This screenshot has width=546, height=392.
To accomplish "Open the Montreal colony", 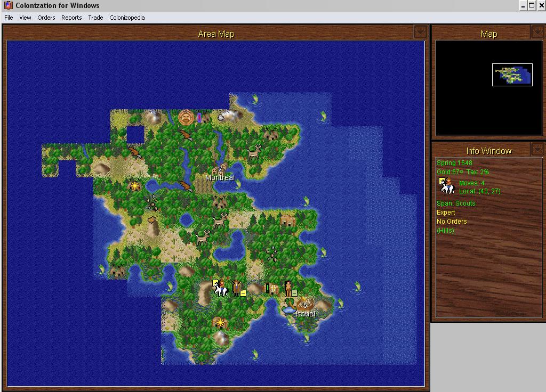I will point(220,169).
